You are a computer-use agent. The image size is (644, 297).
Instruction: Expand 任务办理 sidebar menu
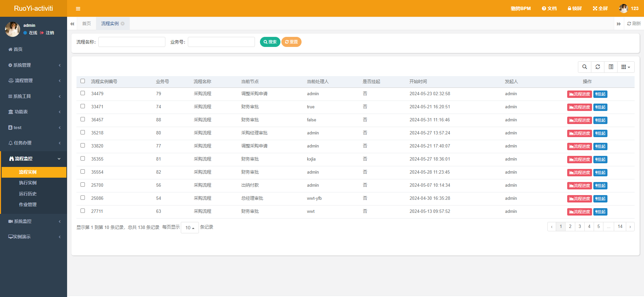coord(34,143)
